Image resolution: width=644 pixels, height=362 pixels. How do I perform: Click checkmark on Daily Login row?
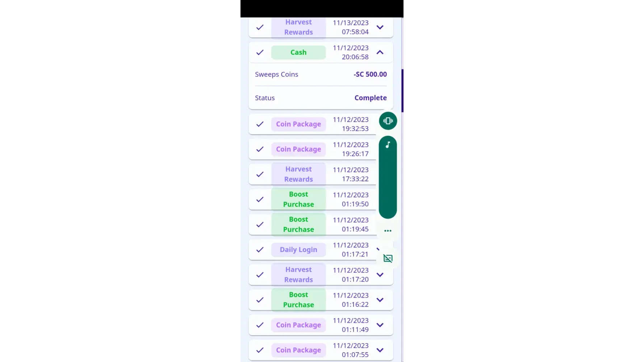pyautogui.click(x=260, y=250)
